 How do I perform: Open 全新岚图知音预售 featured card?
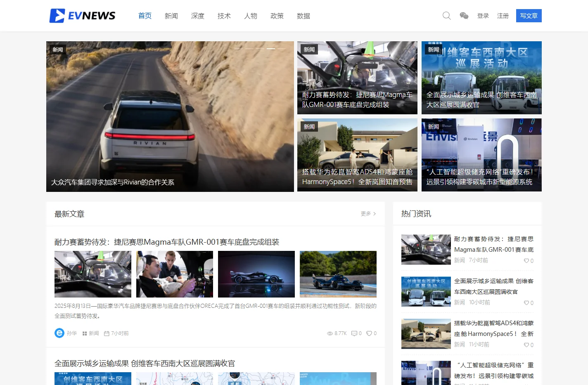pos(357,155)
